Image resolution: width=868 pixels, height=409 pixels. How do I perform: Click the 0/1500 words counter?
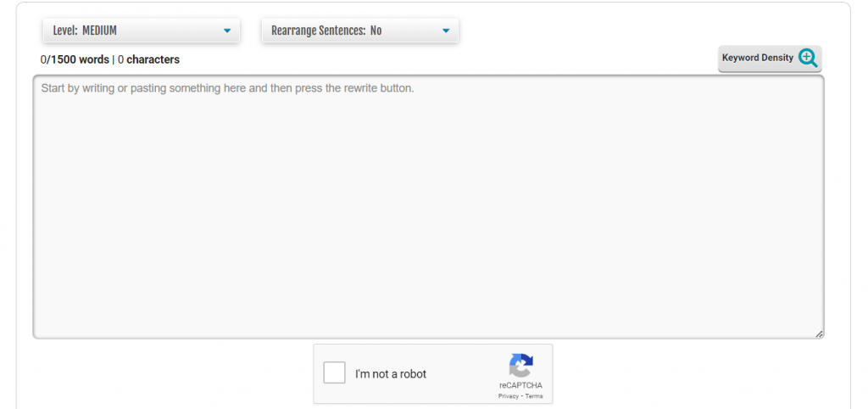(75, 59)
